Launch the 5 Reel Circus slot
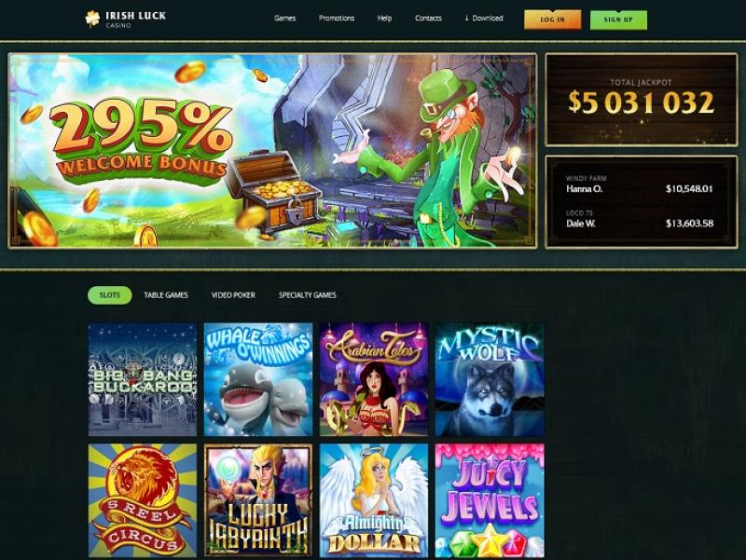746x560 pixels. 143,500
